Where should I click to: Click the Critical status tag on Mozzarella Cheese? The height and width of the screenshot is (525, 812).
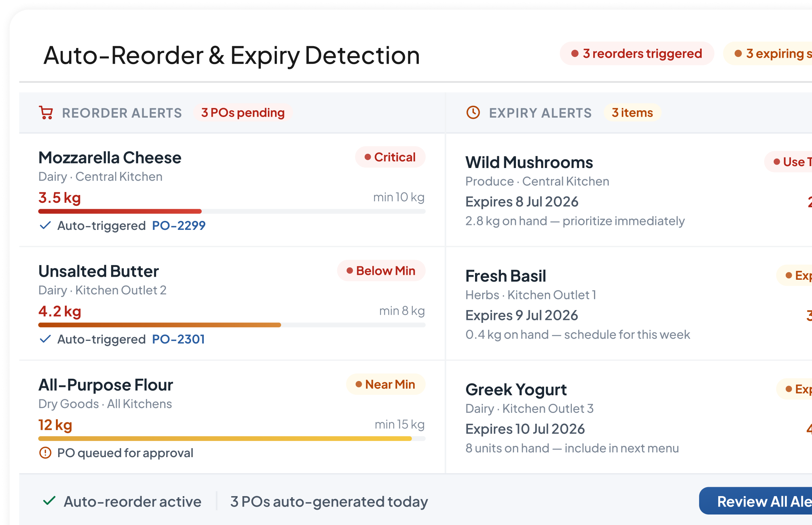click(x=390, y=157)
